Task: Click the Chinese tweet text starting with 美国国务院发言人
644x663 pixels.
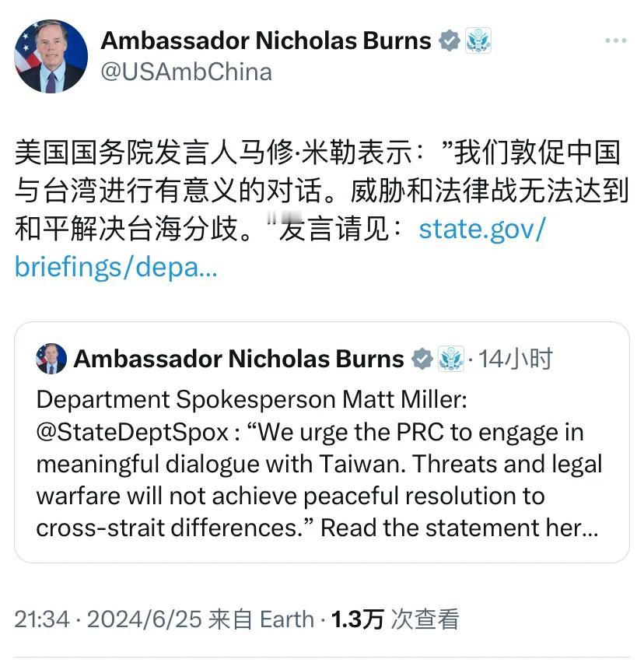Action: [x=321, y=191]
